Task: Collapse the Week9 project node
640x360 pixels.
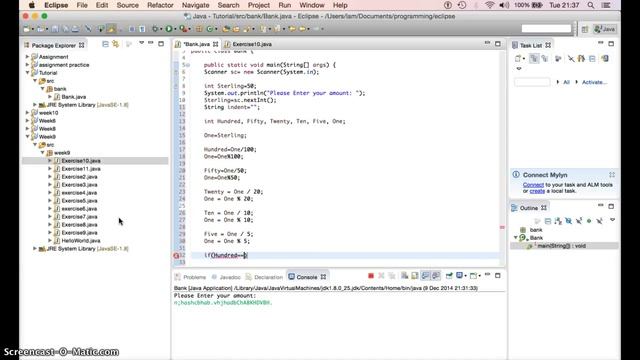Action: [27, 137]
